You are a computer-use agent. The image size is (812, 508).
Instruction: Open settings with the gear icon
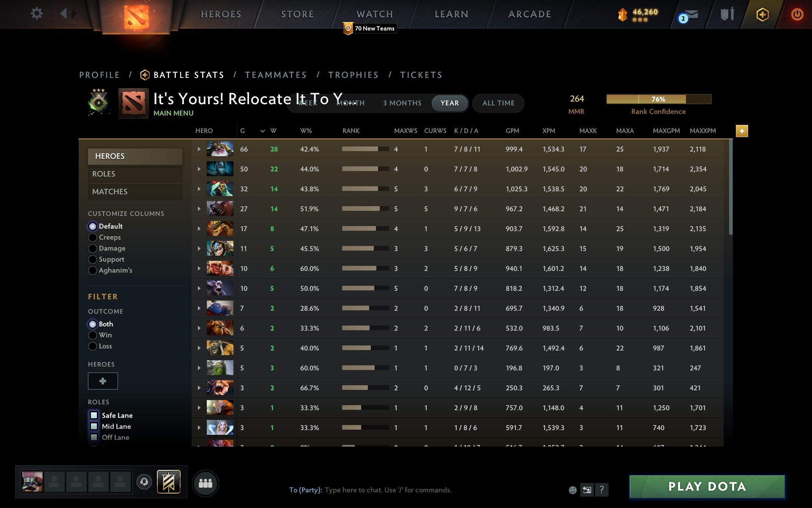tap(37, 14)
